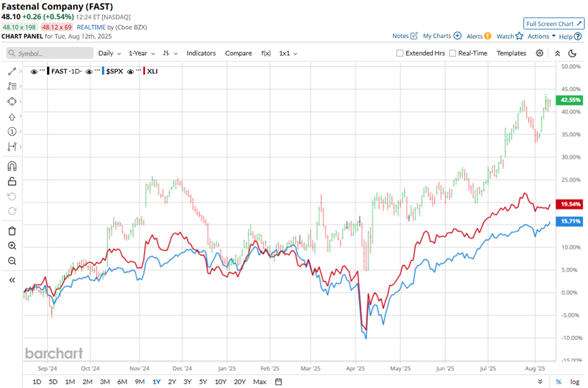Redo the chart drawing action

tap(12, 211)
